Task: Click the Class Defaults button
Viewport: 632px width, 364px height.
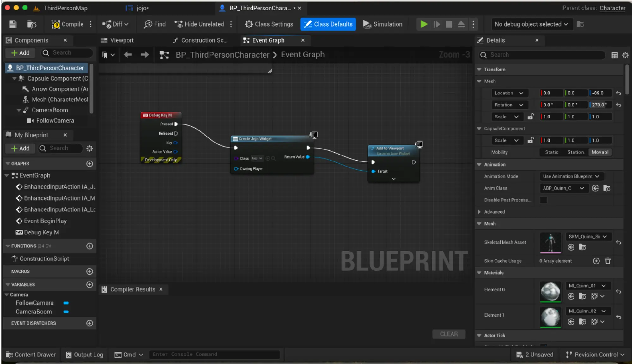Action: [x=328, y=24]
